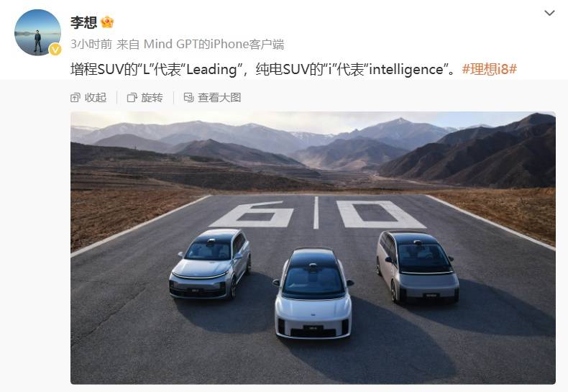Click the silver SUV on the left
Screen dimensions: 568x392
[x=210, y=264]
